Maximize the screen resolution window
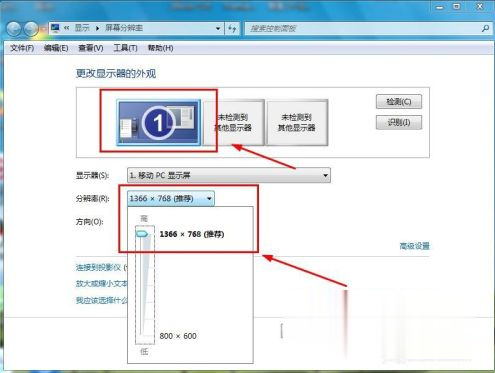 tap(457, 7)
